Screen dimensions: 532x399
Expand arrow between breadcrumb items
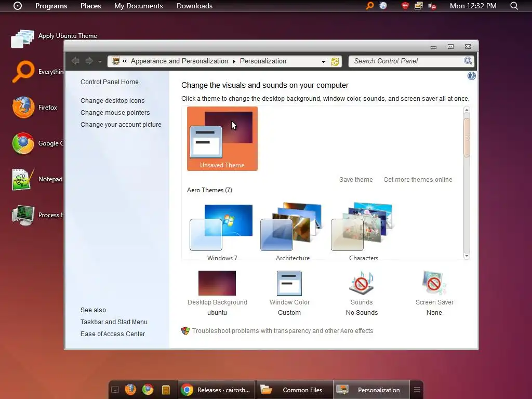[x=234, y=61]
